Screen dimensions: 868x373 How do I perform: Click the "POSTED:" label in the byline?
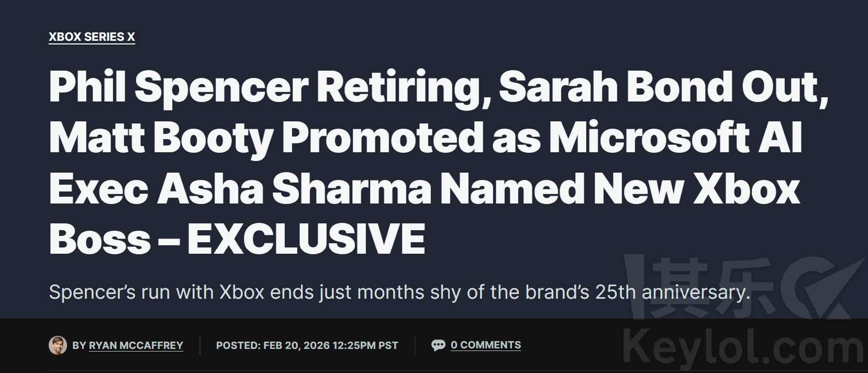[x=238, y=345]
